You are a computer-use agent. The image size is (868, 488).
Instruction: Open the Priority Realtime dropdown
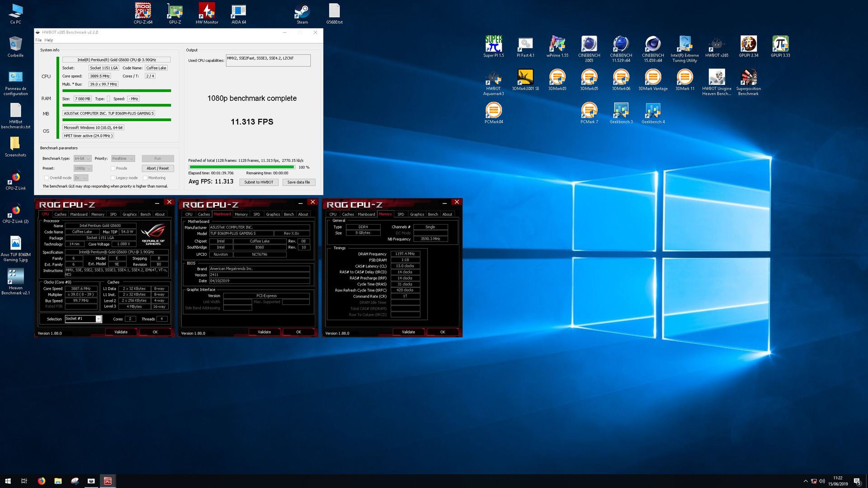pos(123,159)
